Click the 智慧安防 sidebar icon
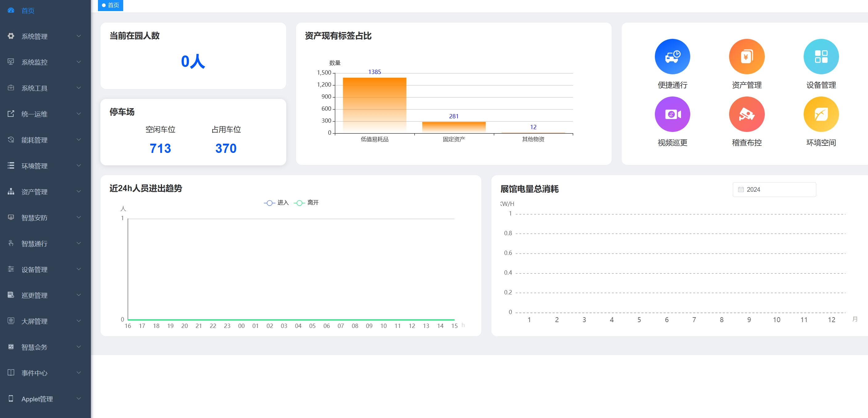868x418 pixels. (x=11, y=217)
